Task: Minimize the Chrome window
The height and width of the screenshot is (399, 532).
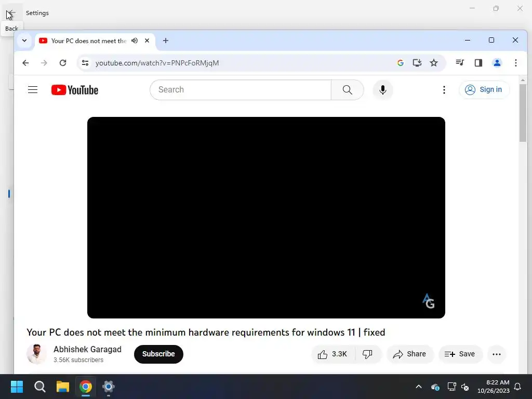Action: pyautogui.click(x=468, y=41)
